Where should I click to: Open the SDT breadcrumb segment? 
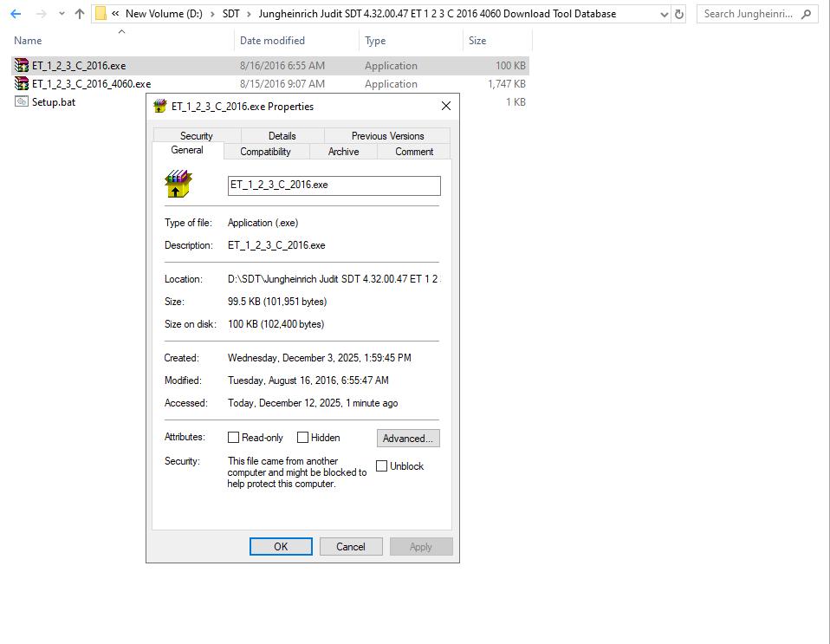[230, 14]
